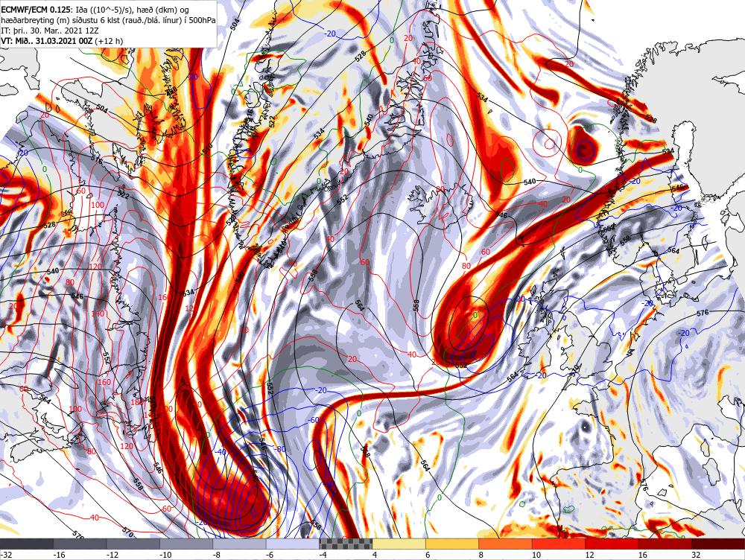Select legend swatch between -16 and -12
This screenshot has width=745, height=560.
80,544
